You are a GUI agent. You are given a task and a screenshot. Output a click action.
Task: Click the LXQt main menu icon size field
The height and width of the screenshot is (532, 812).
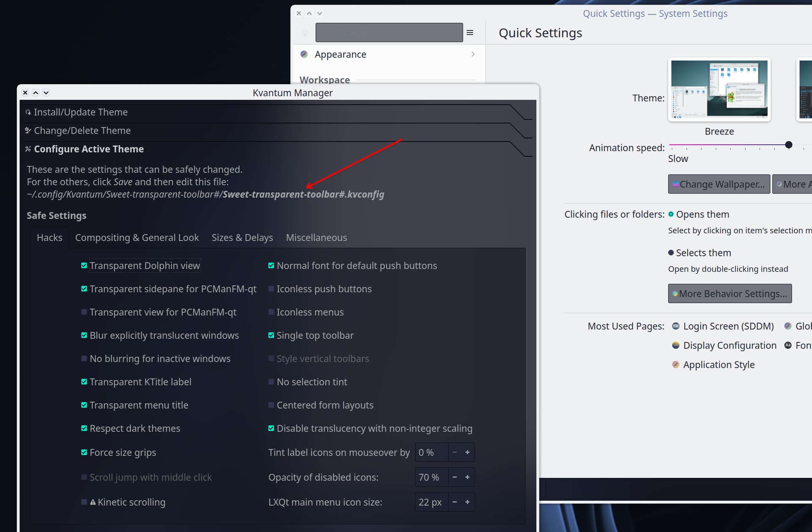click(x=431, y=502)
